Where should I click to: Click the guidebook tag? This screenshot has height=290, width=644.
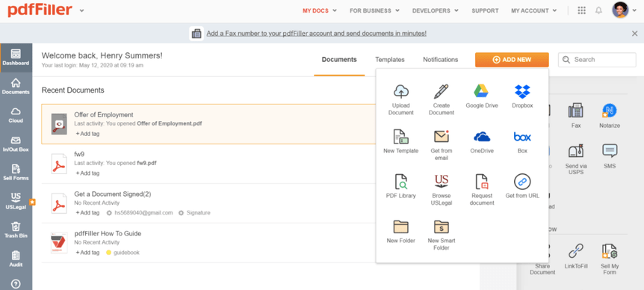123,252
